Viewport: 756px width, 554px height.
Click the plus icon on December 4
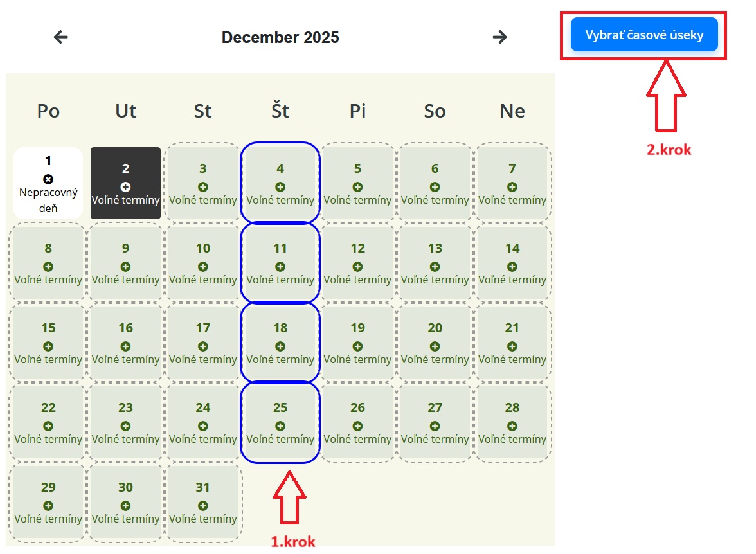(280, 187)
